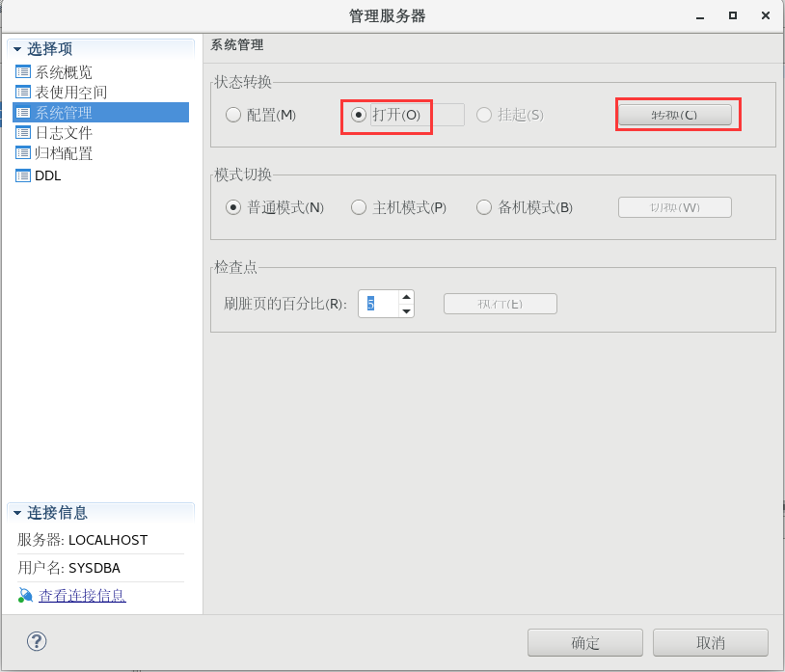Open the 归档配置 page
This screenshot has height=672, width=785.
[x=64, y=152]
